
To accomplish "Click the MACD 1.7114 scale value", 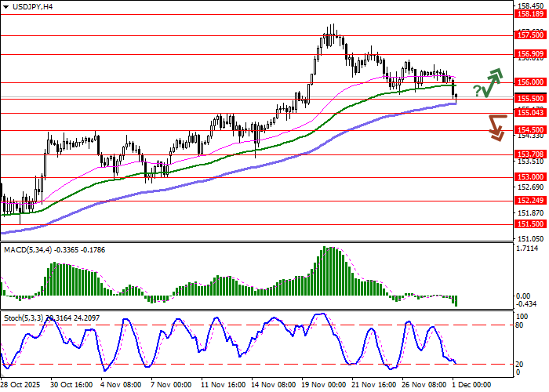I will point(527,249).
